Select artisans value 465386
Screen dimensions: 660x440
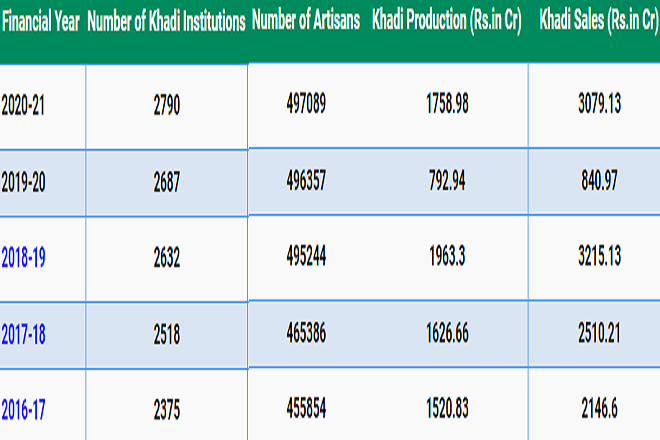click(304, 334)
